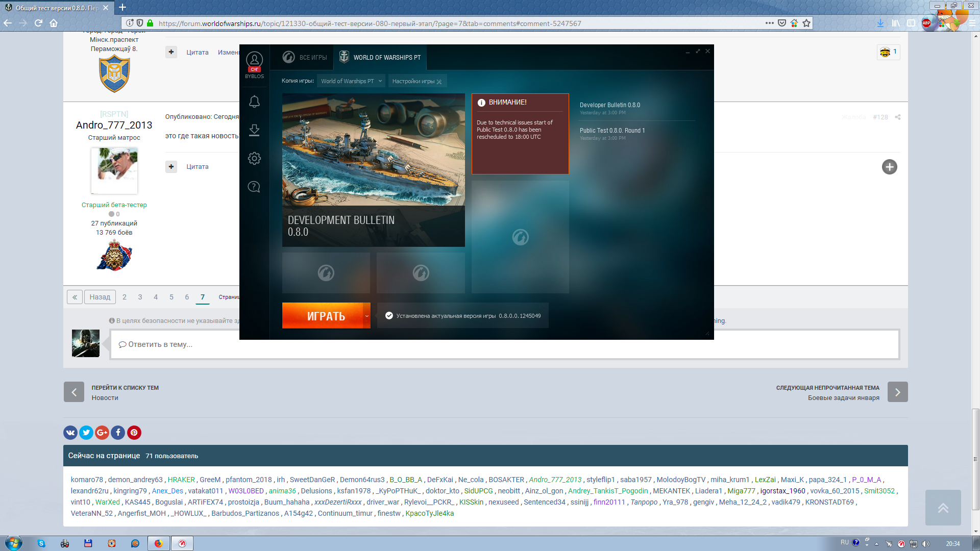Open Firefox downloads arrow

click(880, 23)
